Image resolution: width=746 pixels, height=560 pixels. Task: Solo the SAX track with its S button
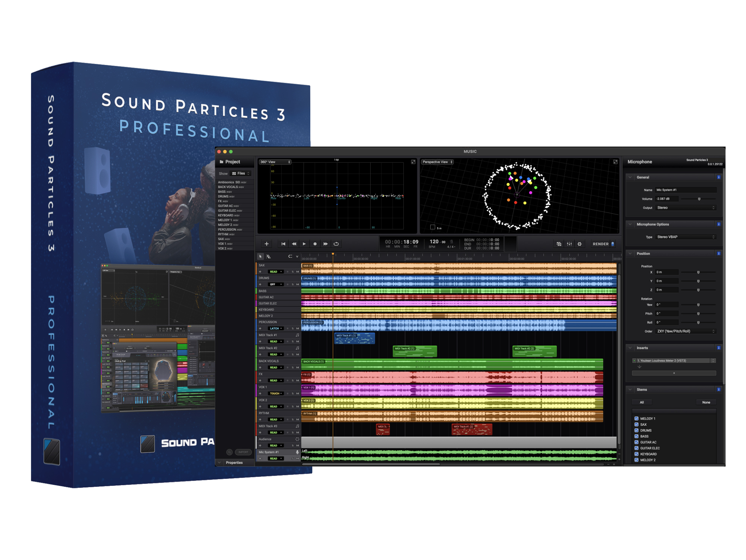(x=292, y=272)
